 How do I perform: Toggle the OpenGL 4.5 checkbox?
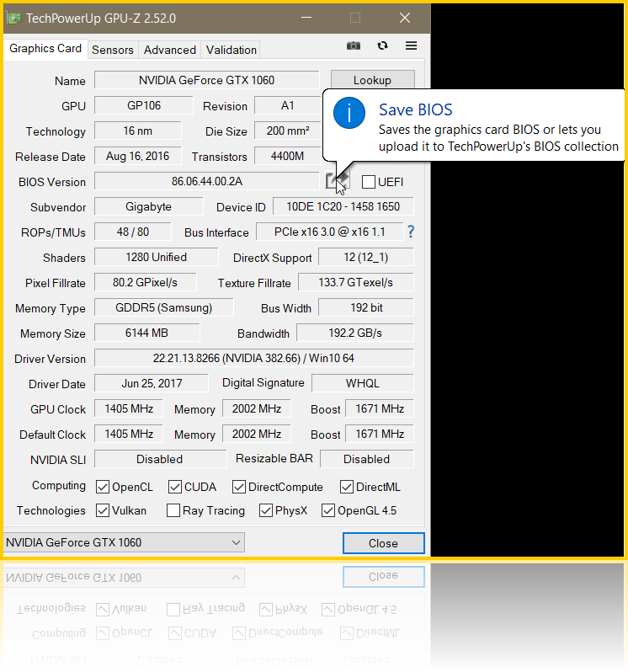[328, 510]
